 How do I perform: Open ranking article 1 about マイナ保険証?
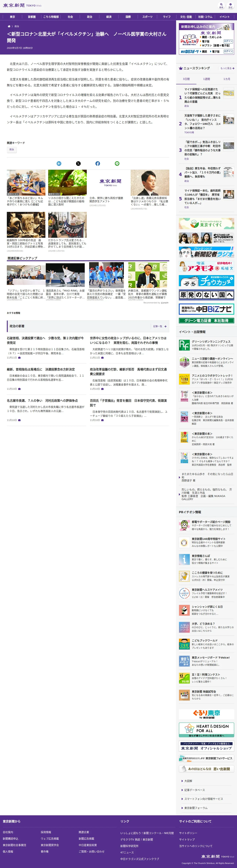pyautogui.click(x=202, y=95)
